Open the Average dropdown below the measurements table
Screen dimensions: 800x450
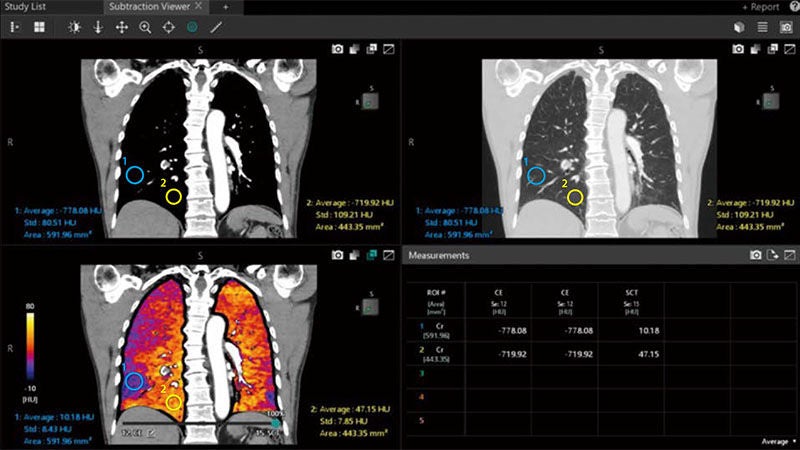(778, 441)
